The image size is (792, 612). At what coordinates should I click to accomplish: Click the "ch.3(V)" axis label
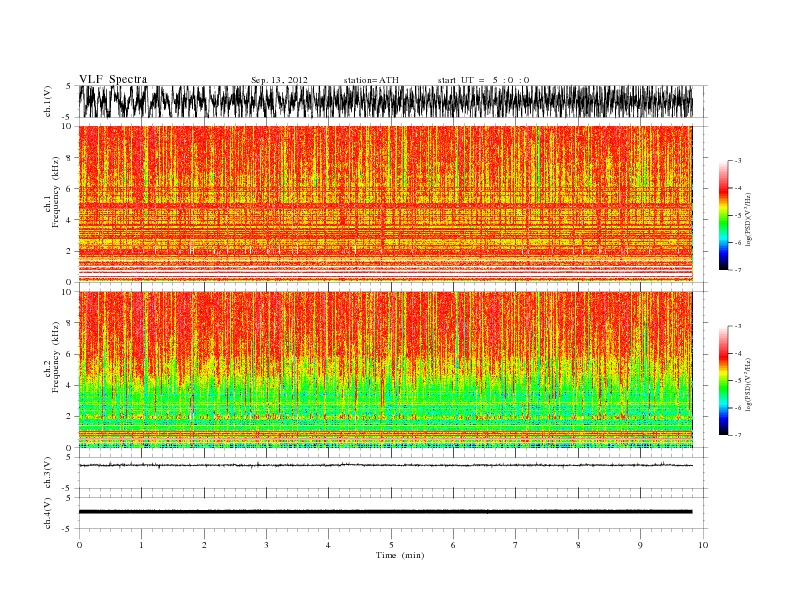48,473
